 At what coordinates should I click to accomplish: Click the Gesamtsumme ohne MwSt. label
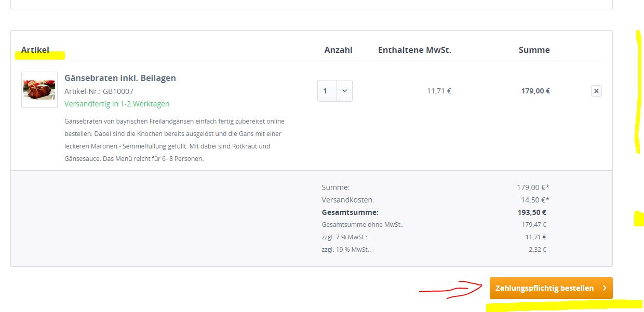coord(363,225)
